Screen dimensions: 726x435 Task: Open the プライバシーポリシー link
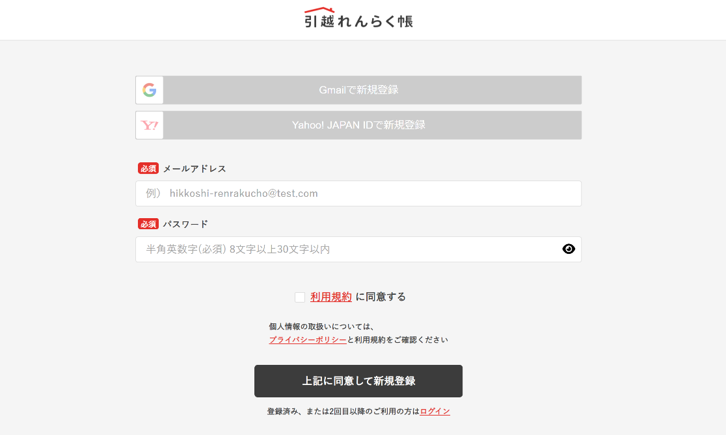pos(307,340)
